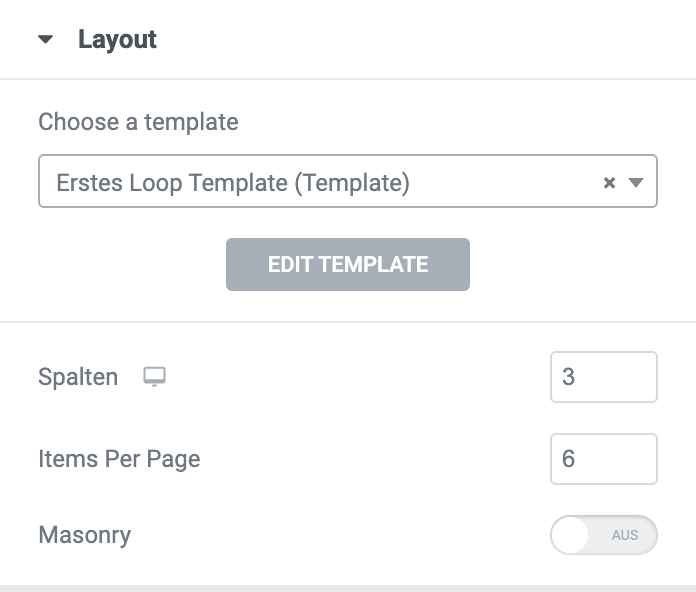
Task: Enable the Masonry toggle
Action: pyautogui.click(x=604, y=535)
